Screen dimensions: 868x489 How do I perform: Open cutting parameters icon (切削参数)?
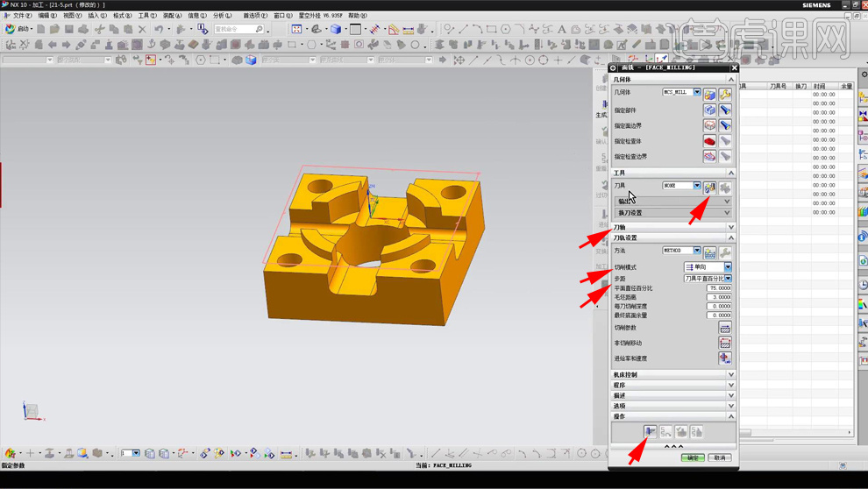click(725, 328)
